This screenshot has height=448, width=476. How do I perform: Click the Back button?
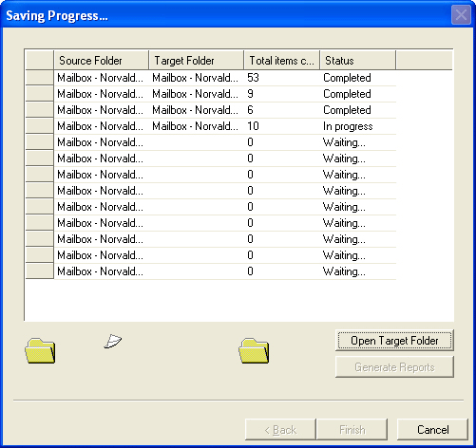coord(280,430)
